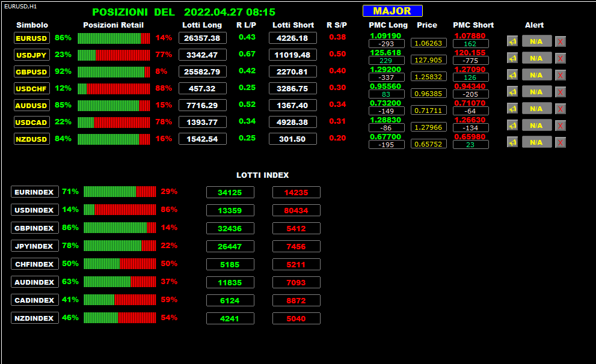Open the EURINDEX label button
This screenshot has width=596, height=364.
35,192
